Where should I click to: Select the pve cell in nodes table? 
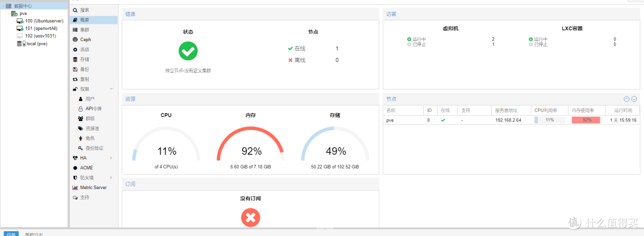(x=403, y=120)
